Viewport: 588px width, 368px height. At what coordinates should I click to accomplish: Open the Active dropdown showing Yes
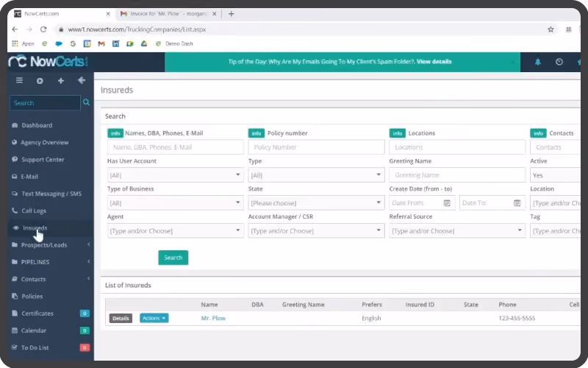(x=555, y=175)
